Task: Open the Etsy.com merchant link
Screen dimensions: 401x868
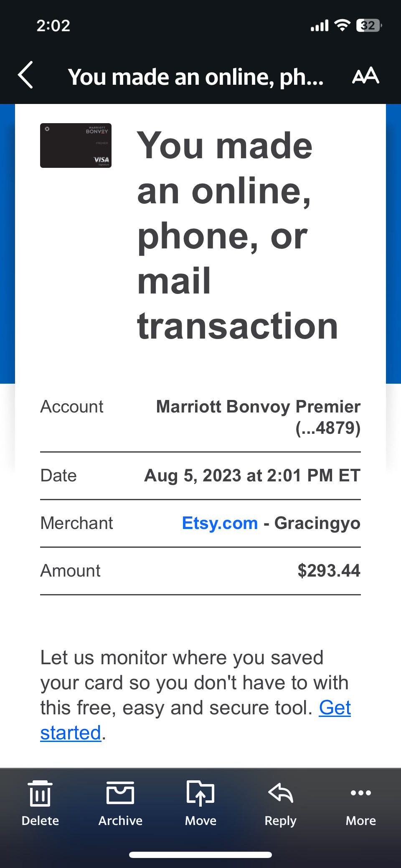Action: coord(220,523)
